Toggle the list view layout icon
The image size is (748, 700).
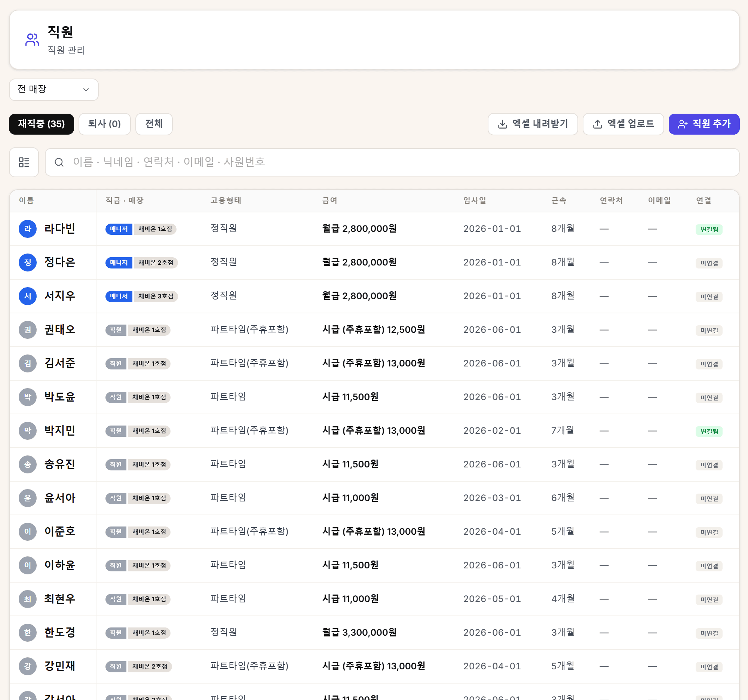point(24,162)
